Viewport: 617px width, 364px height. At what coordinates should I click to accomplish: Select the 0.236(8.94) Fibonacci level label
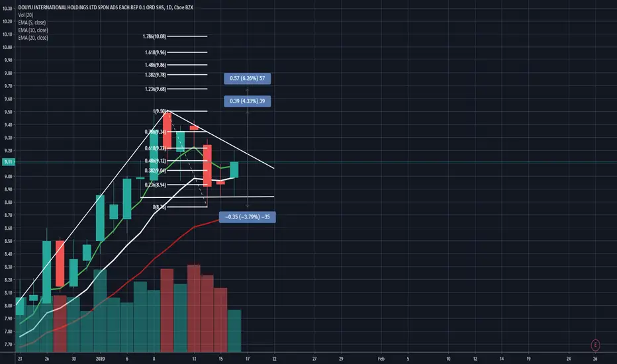[x=156, y=185]
